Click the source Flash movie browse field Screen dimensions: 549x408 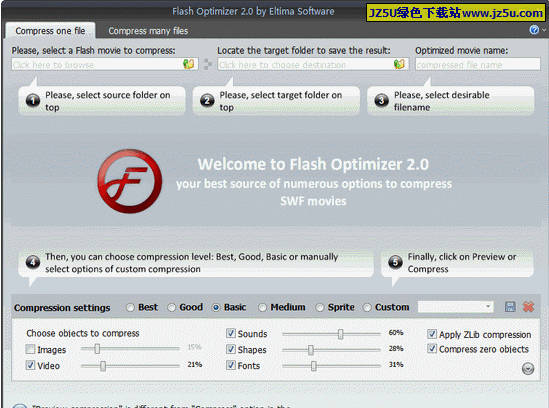click(x=105, y=64)
